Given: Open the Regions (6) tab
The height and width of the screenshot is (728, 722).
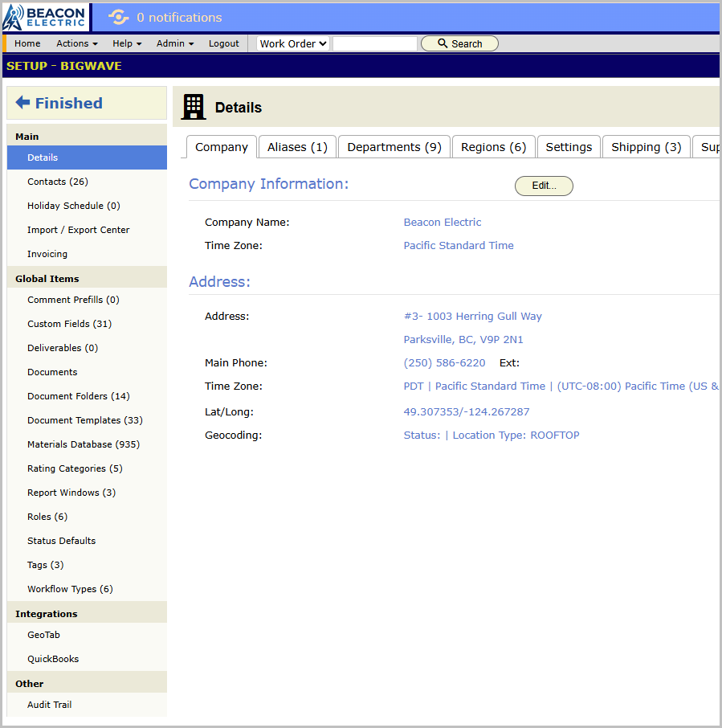Looking at the screenshot, I should coord(494,147).
